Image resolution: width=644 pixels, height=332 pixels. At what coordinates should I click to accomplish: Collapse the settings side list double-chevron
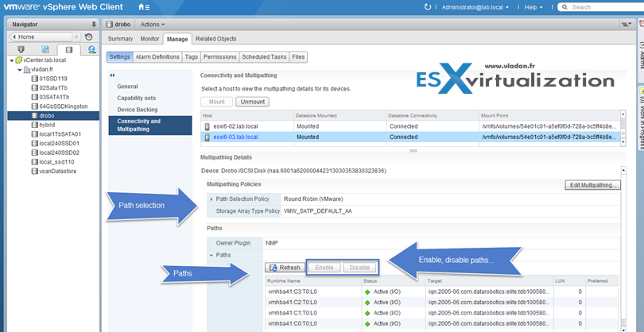point(112,75)
